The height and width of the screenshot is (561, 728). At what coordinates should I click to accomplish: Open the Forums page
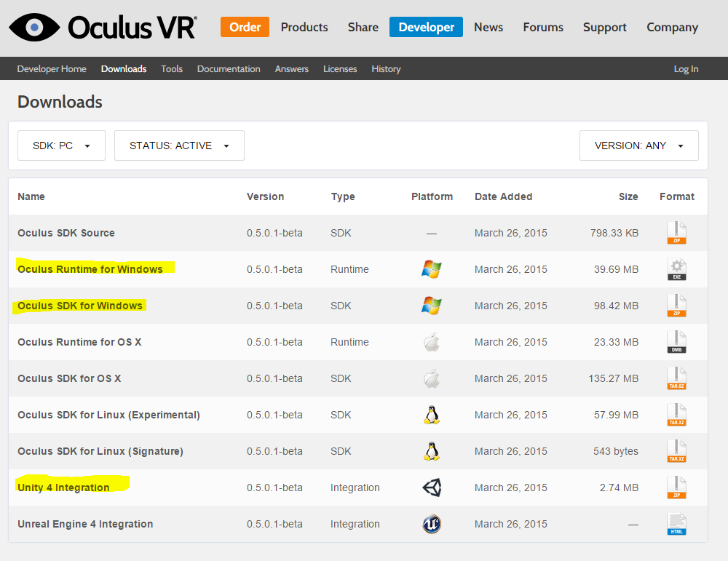(543, 28)
